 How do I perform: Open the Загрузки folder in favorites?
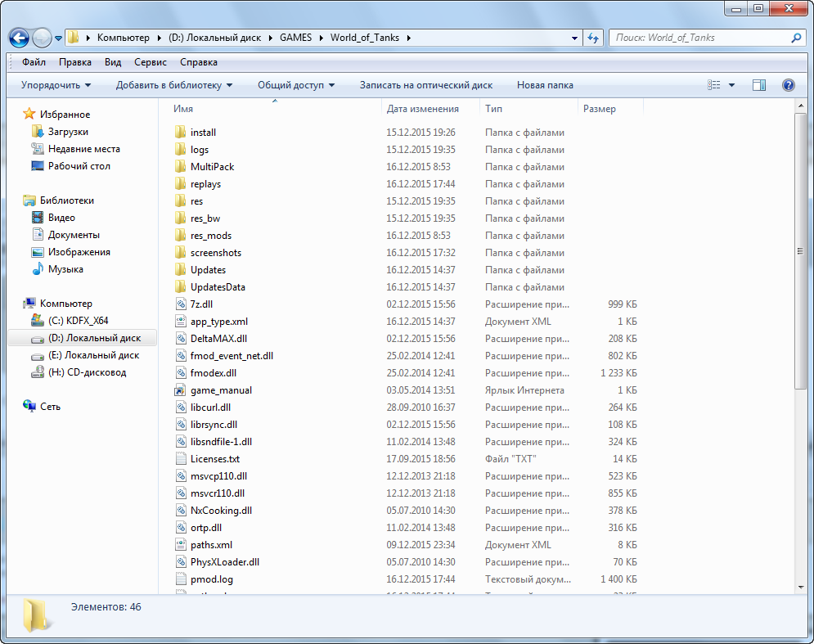[67, 132]
